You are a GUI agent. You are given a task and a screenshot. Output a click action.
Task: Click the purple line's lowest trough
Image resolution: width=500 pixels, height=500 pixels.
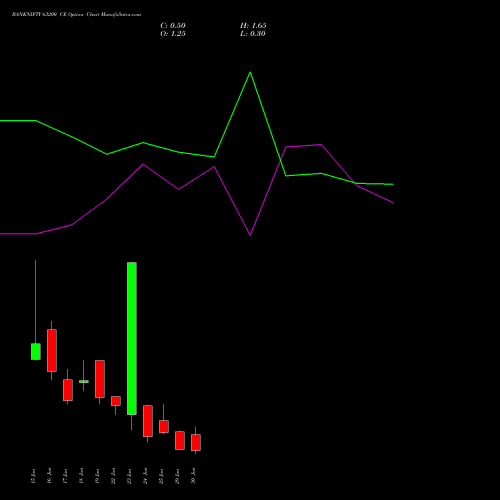(x=250, y=235)
